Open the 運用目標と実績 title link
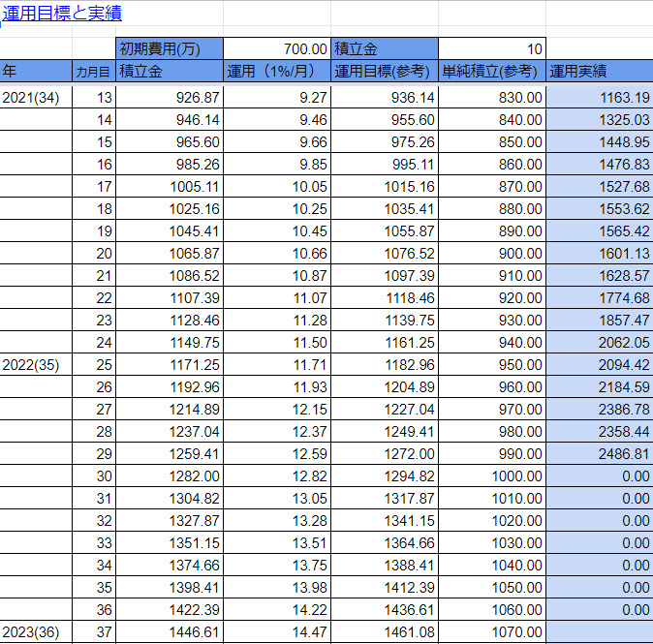This screenshot has height=644, width=653. 62,14
